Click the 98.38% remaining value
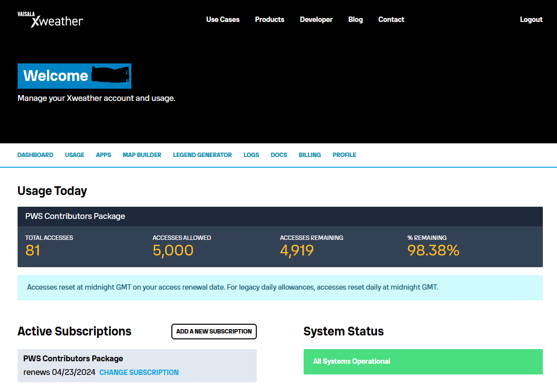The height and width of the screenshot is (392, 557). [x=433, y=251]
